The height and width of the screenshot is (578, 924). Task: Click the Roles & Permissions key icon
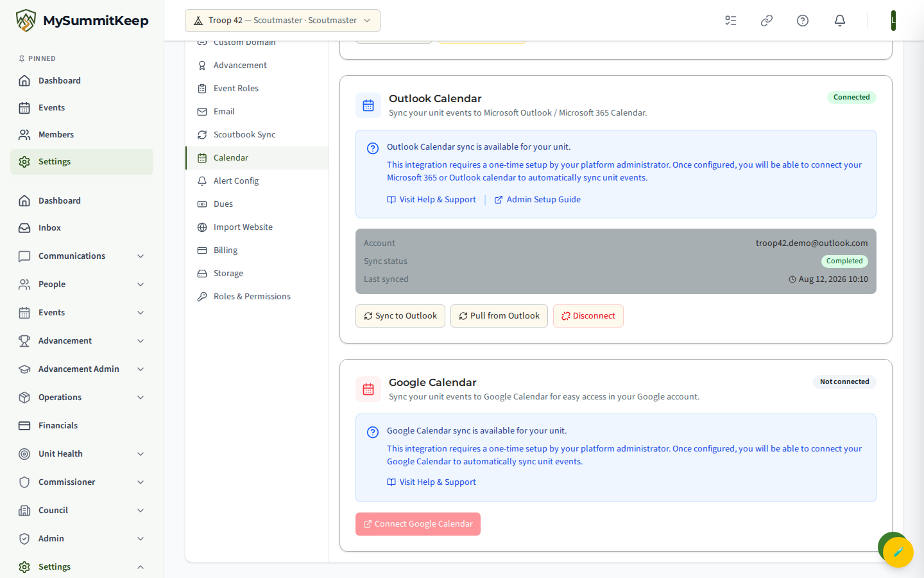click(x=202, y=297)
